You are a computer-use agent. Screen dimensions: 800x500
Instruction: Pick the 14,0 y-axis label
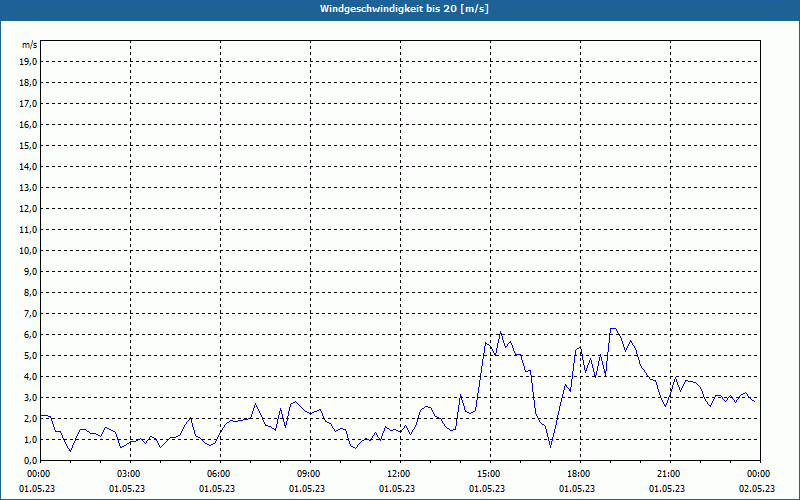coord(28,166)
